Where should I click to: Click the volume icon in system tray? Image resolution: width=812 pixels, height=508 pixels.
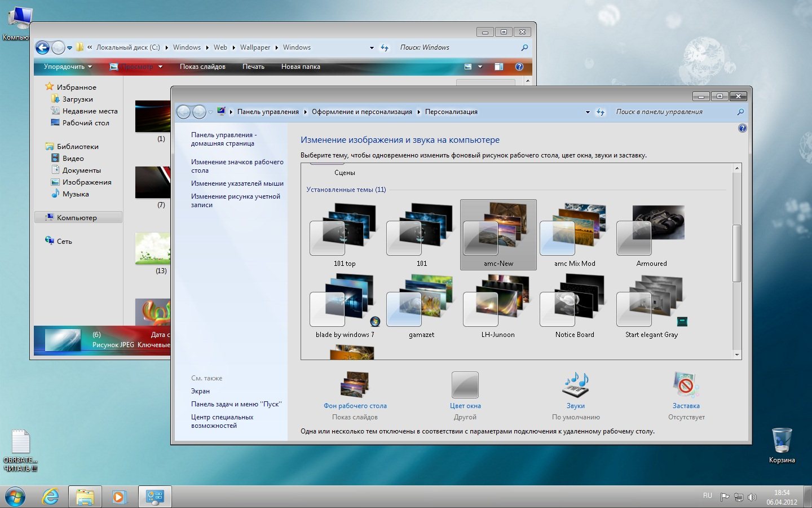click(x=752, y=497)
